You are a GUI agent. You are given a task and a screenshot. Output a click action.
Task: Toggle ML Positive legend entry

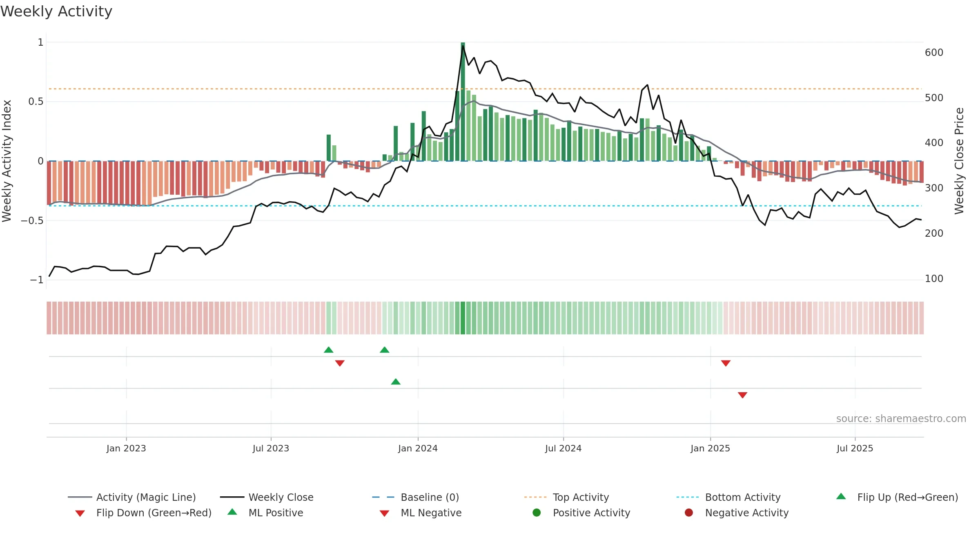(x=265, y=513)
